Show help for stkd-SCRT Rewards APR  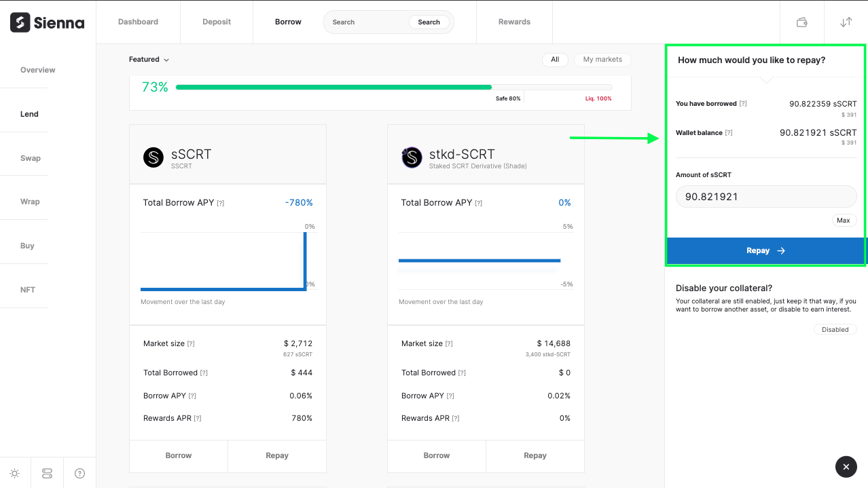(x=456, y=419)
